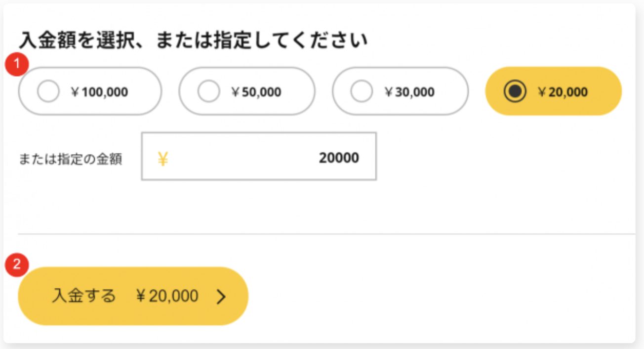Viewport: 644px width, 349px height.
Task: Click the yellow yen icon in amount field
Action: (163, 159)
